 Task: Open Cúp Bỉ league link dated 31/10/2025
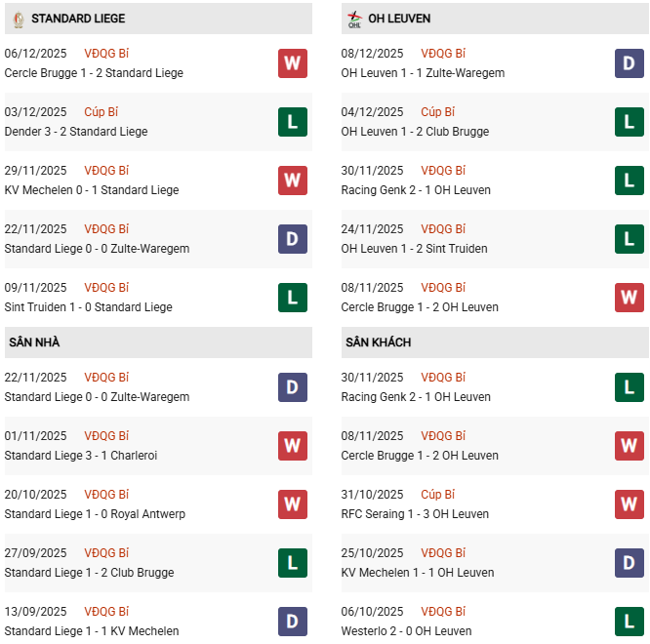(438, 495)
